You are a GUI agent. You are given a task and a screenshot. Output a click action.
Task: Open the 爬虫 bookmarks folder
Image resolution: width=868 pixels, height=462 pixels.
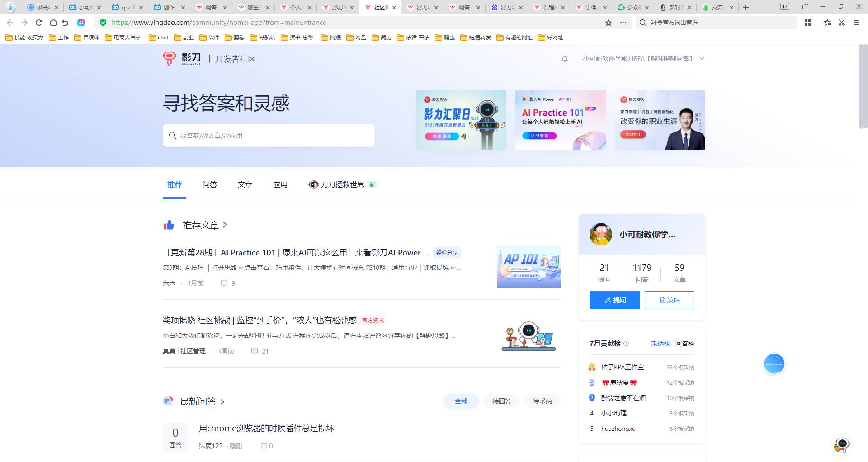445,38
